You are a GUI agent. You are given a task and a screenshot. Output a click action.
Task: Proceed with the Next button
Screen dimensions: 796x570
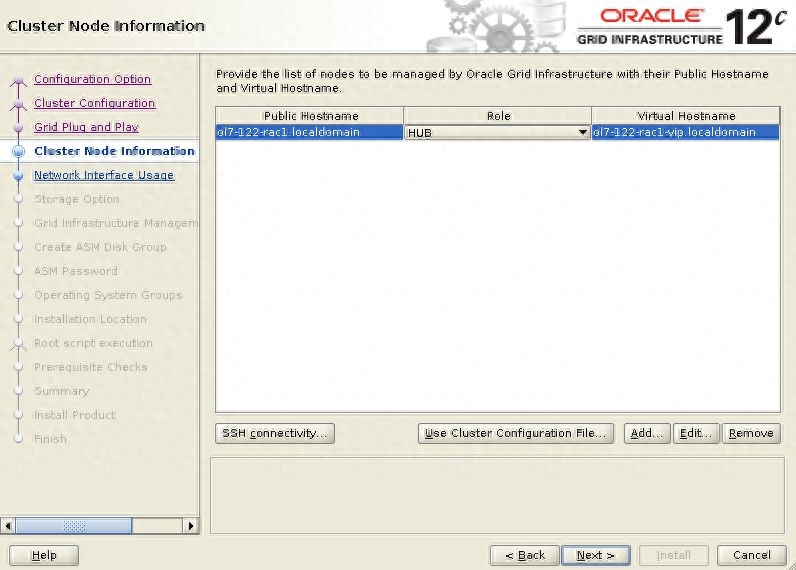point(595,555)
